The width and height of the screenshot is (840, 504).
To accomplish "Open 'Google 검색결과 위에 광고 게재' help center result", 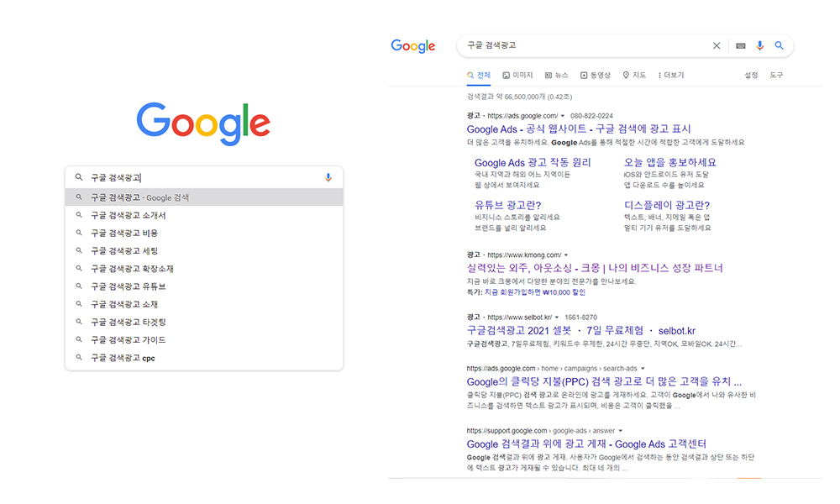I will coord(586,444).
